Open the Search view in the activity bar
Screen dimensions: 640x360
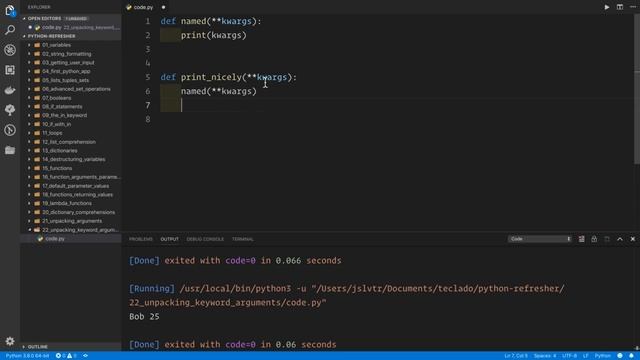pos(10,30)
